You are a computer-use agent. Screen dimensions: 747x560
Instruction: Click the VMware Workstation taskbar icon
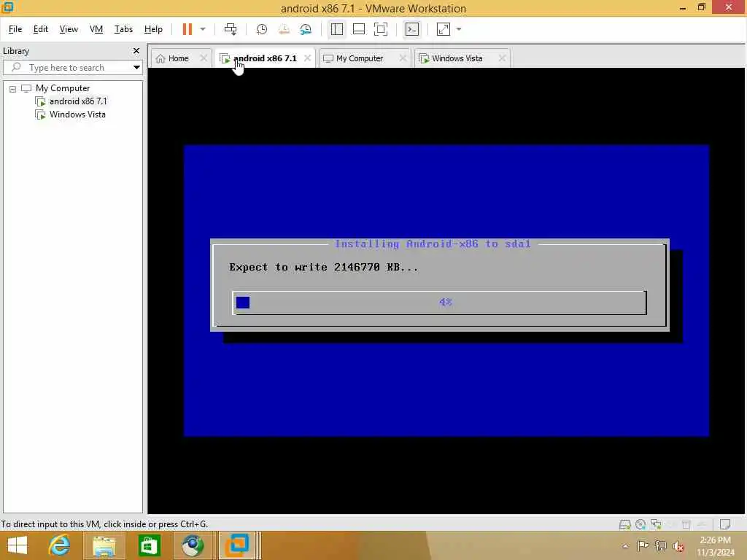[x=237, y=545]
